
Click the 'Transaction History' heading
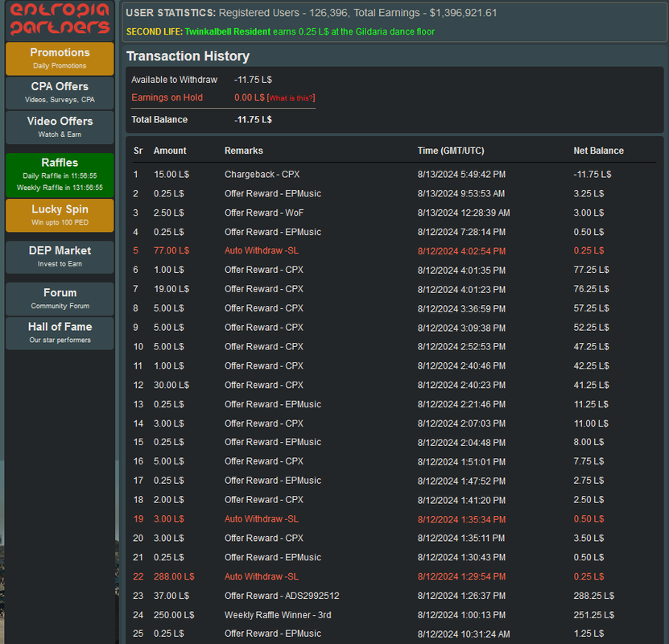(188, 56)
